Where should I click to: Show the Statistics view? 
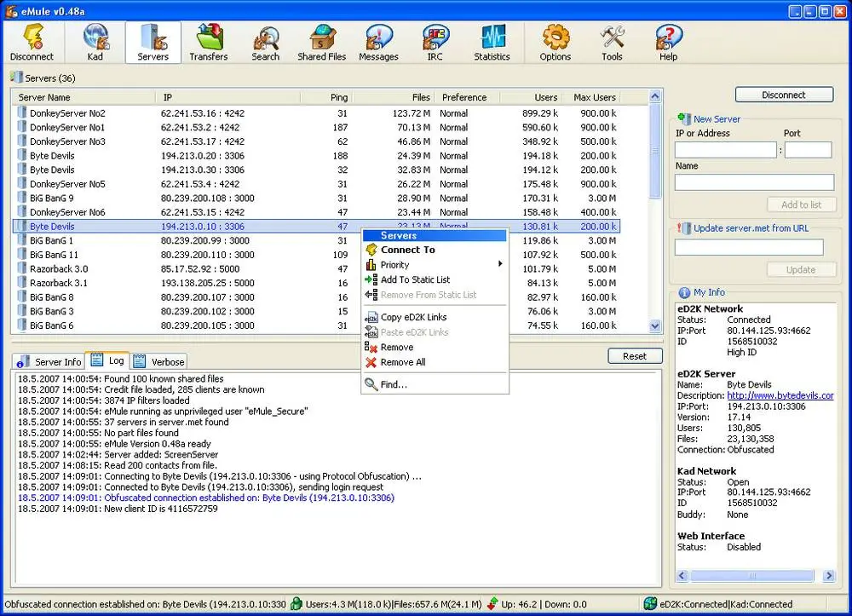(x=492, y=43)
